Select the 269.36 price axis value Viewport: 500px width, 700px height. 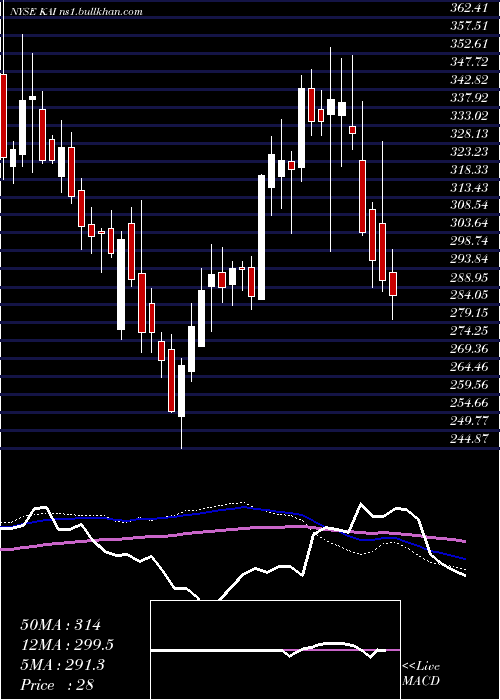pyautogui.click(x=468, y=349)
